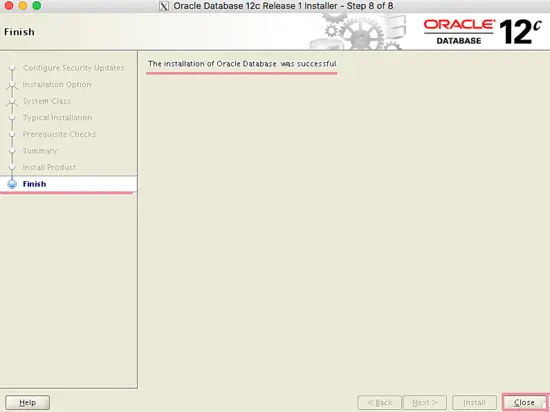The height and width of the screenshot is (412, 550).
Task: Select the Prerequisite Checks step
Action: [x=59, y=134]
